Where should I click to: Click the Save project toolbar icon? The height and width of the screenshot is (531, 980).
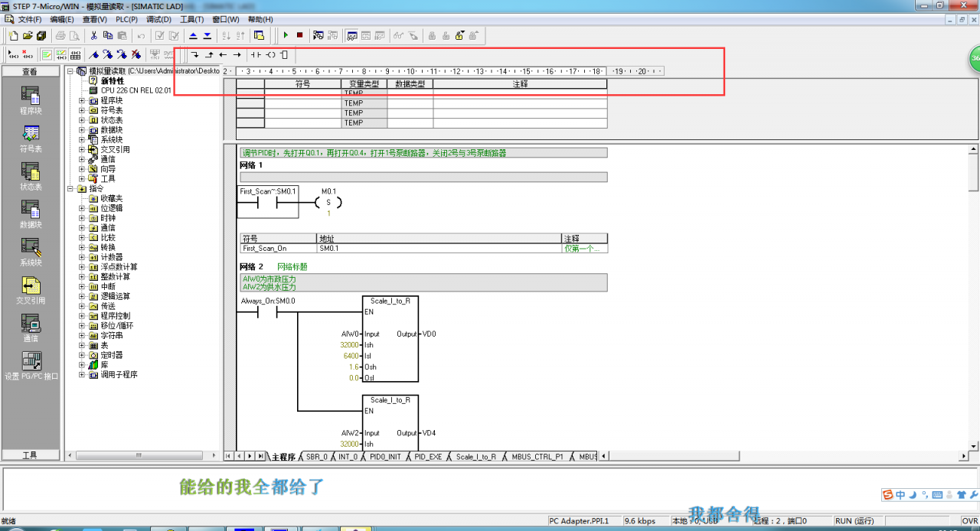click(x=41, y=35)
